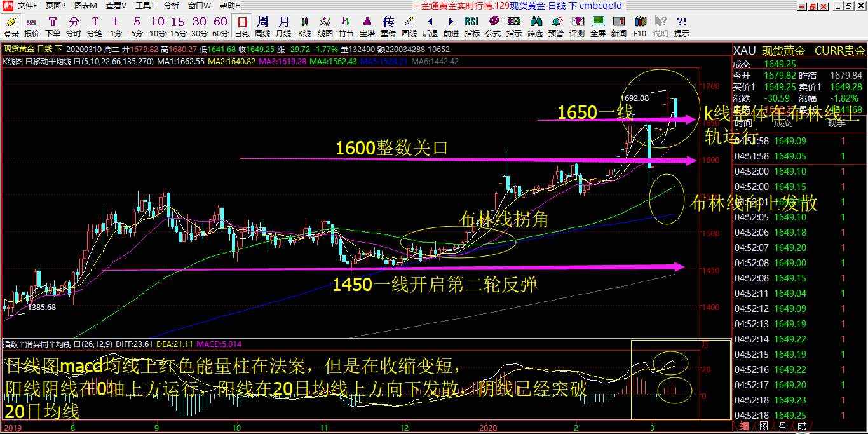The image size is (868, 434).
Task: Click the MA4:1562.43 moving average value
Action: click(334, 62)
